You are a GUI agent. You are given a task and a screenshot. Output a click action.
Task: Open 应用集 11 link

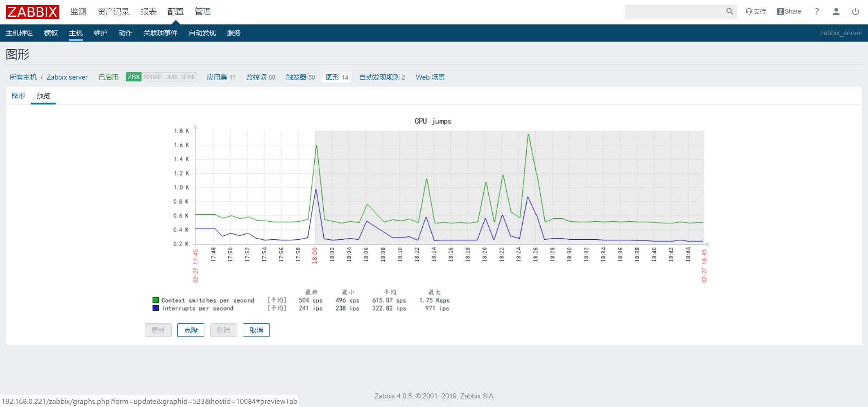221,77
